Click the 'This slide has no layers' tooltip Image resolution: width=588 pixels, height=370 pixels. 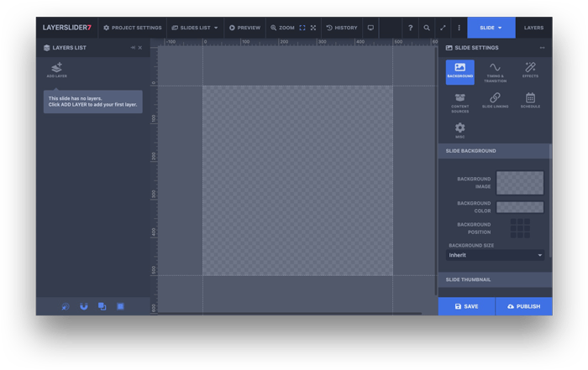[x=93, y=102]
